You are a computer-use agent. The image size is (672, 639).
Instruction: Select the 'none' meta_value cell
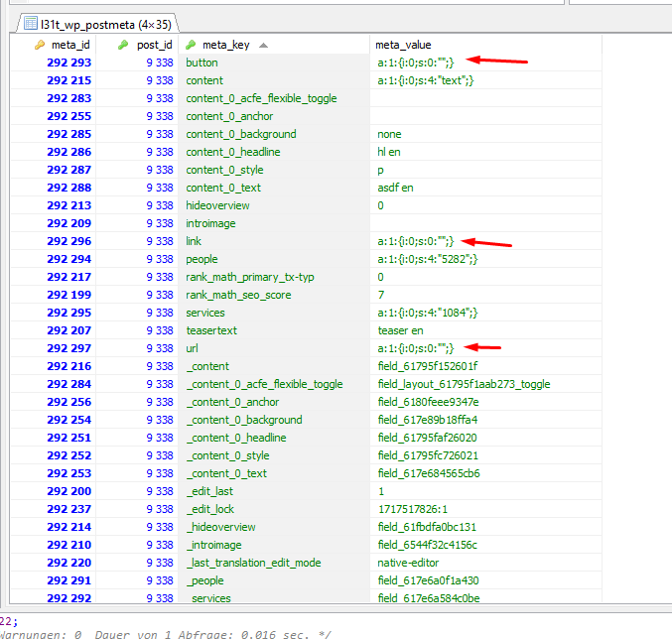click(485, 134)
